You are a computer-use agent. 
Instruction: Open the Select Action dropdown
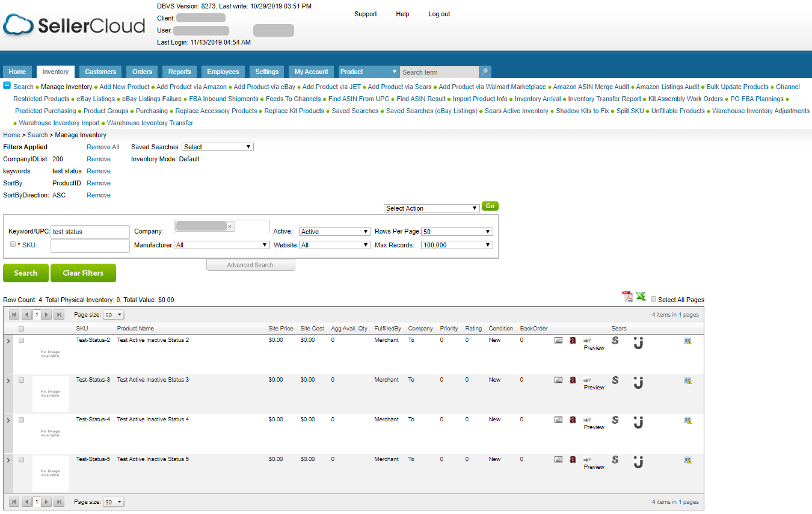point(431,208)
